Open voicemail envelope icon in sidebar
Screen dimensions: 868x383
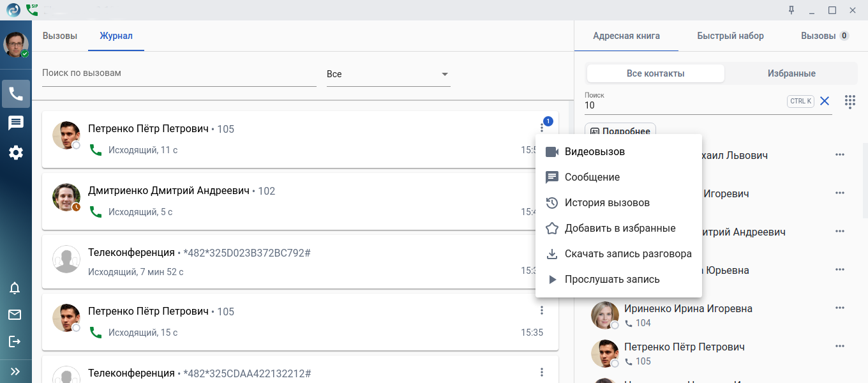coord(15,315)
